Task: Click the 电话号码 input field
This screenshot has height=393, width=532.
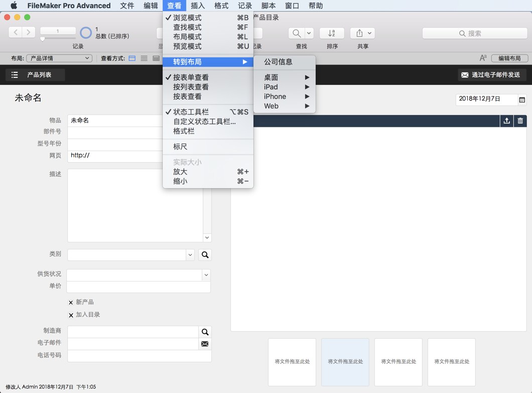Action: pos(140,356)
